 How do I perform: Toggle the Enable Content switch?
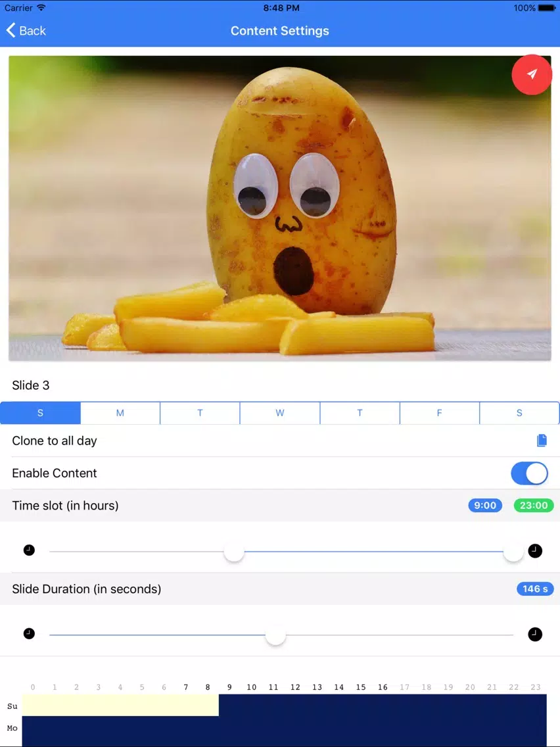pyautogui.click(x=529, y=473)
